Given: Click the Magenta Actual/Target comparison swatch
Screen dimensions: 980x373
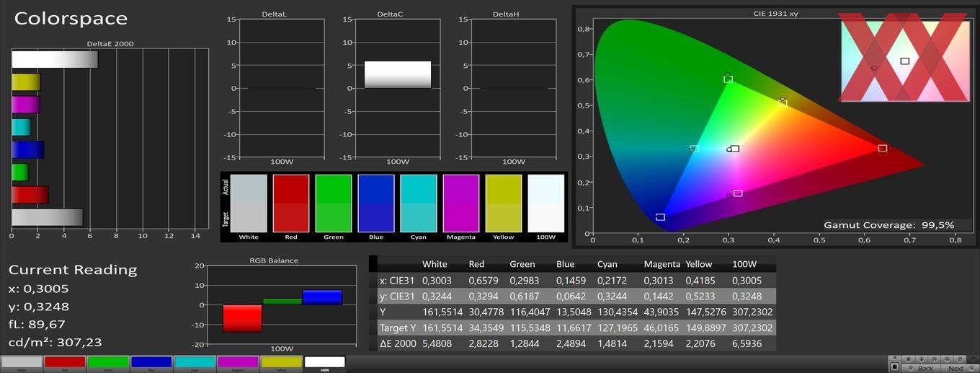Looking at the screenshot, I should coord(461,203).
